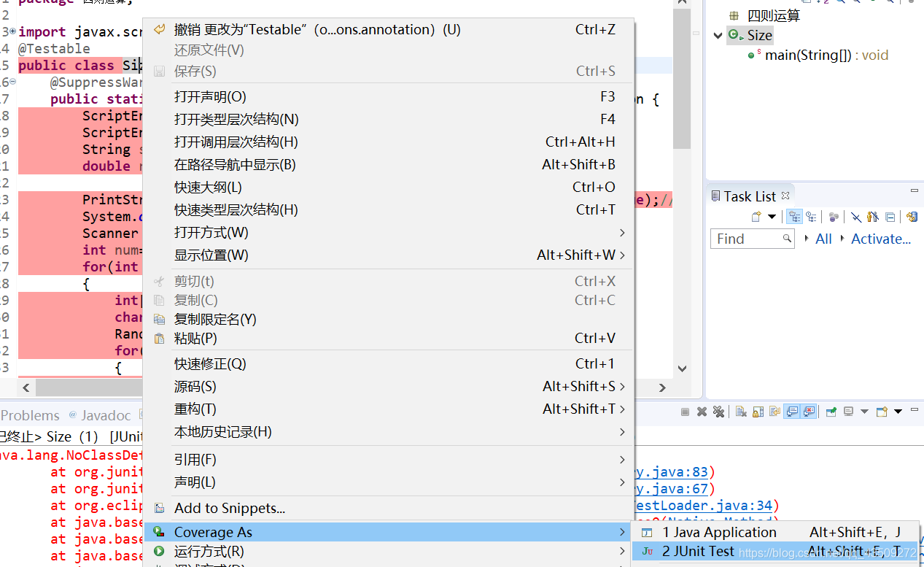Select 四则运算 package in Outline

(x=773, y=15)
